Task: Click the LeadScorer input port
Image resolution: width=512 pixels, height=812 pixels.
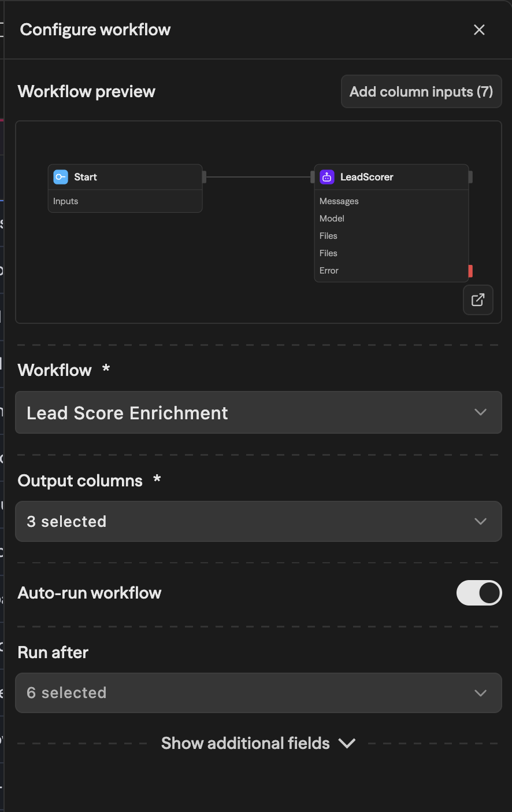Action: click(x=313, y=177)
